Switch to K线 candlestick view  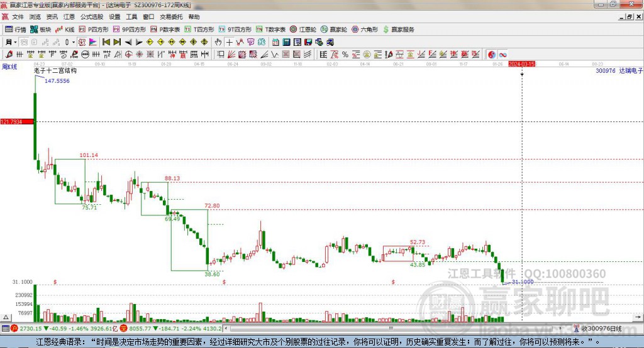65,30
